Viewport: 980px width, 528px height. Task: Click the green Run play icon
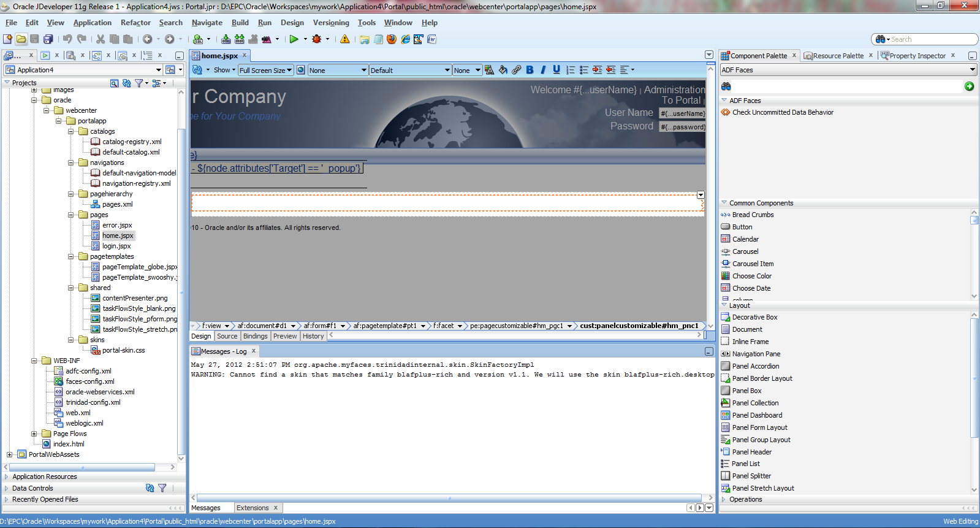click(x=294, y=39)
